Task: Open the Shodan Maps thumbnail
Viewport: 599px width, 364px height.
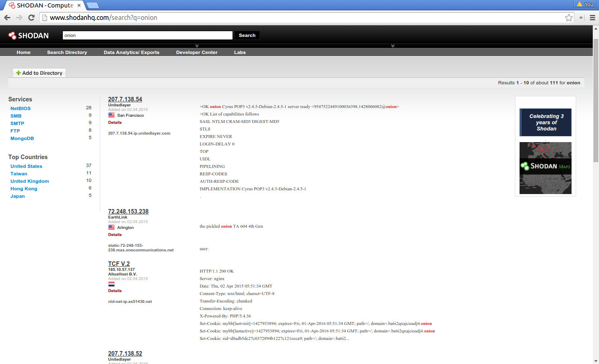Action: pos(545,168)
